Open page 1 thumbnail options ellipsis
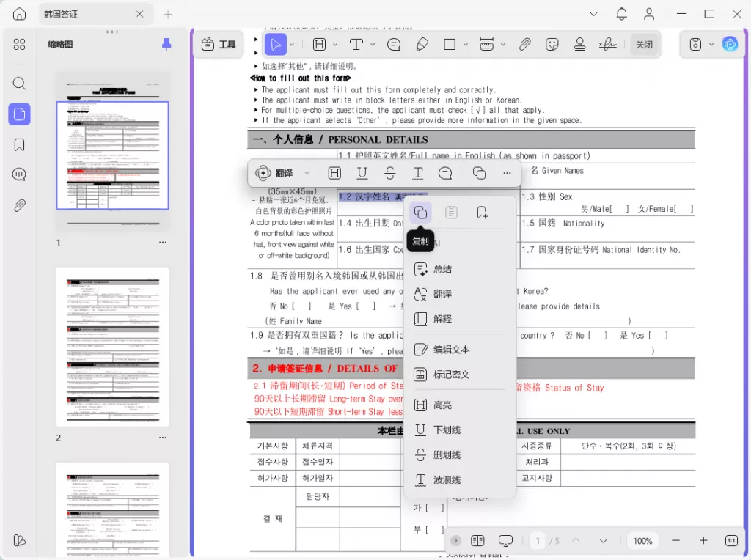Screen dimensions: 751x560 click(x=163, y=242)
